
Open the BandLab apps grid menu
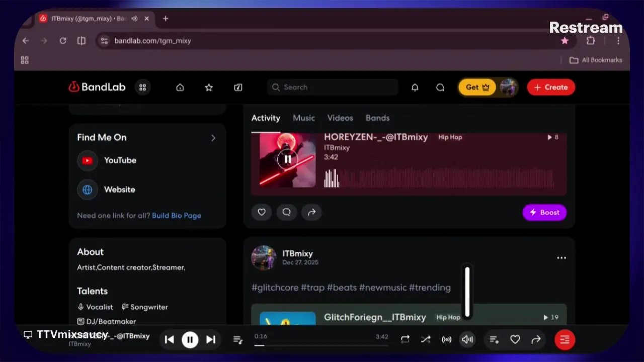point(142,87)
